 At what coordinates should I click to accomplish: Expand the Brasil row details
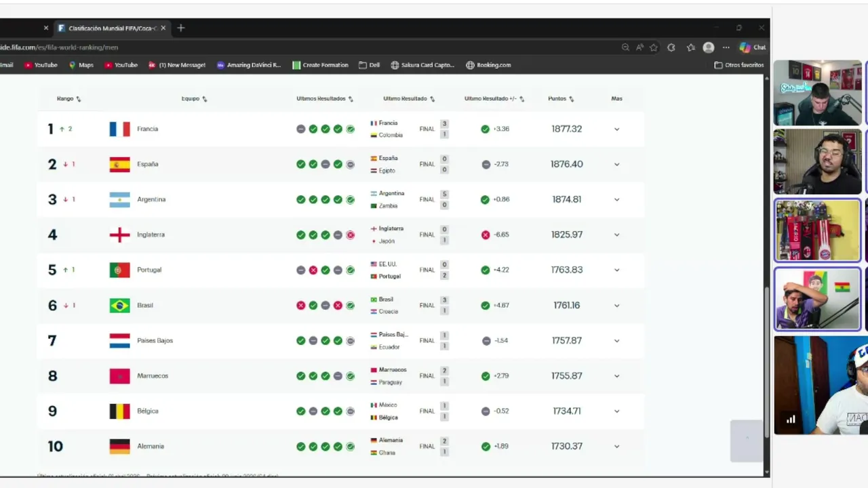click(616, 305)
